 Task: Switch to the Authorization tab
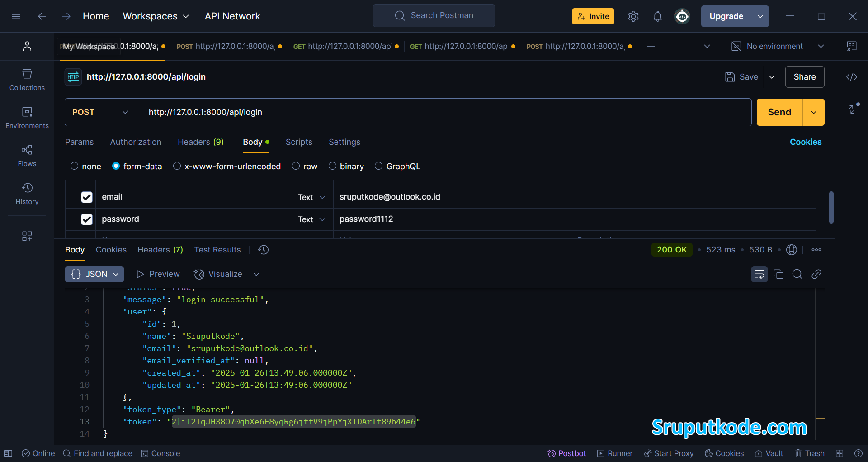click(x=136, y=142)
